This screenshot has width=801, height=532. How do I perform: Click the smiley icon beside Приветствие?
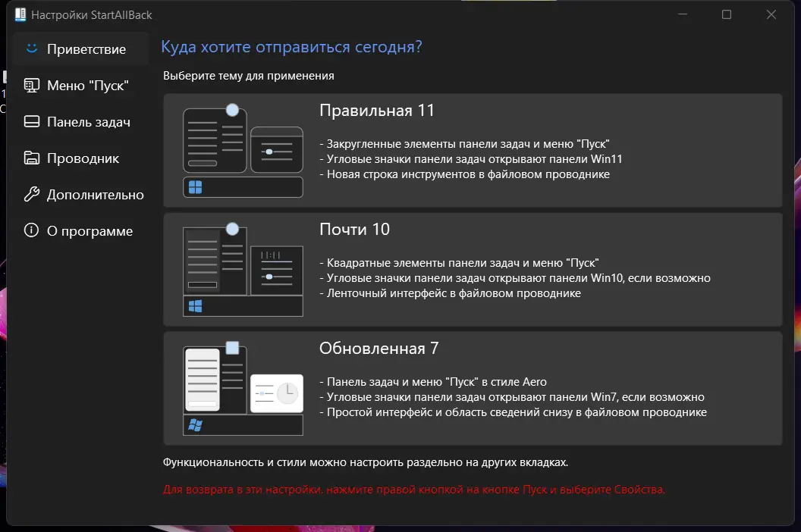pos(32,49)
